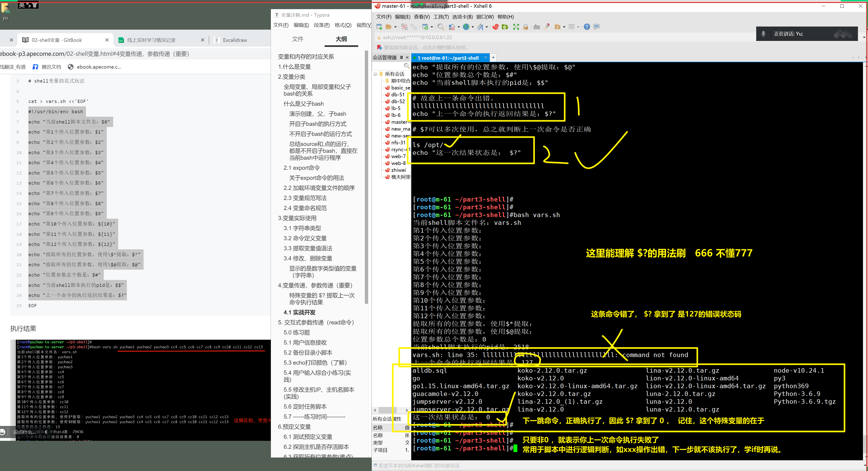Click the red Xshell swirl icon in toolbar
Viewport: 868px width, 471px height.
pyautogui.click(x=495, y=27)
